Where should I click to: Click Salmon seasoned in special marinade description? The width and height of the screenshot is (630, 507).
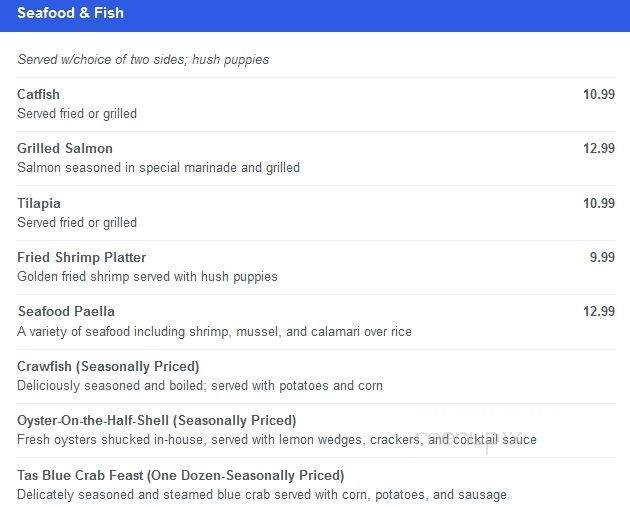point(158,168)
